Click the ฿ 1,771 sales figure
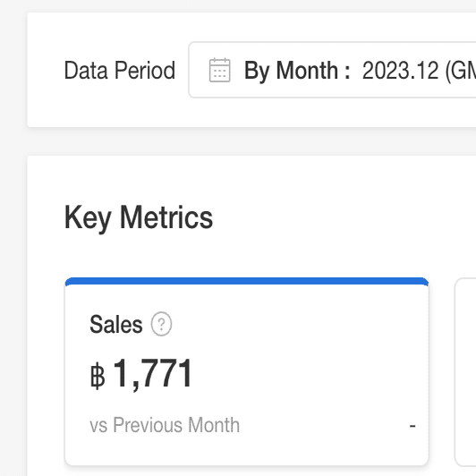 point(141,374)
